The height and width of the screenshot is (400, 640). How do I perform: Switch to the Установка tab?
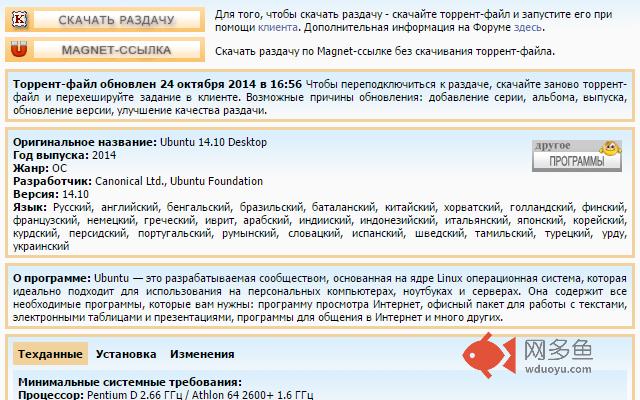pyautogui.click(x=126, y=354)
